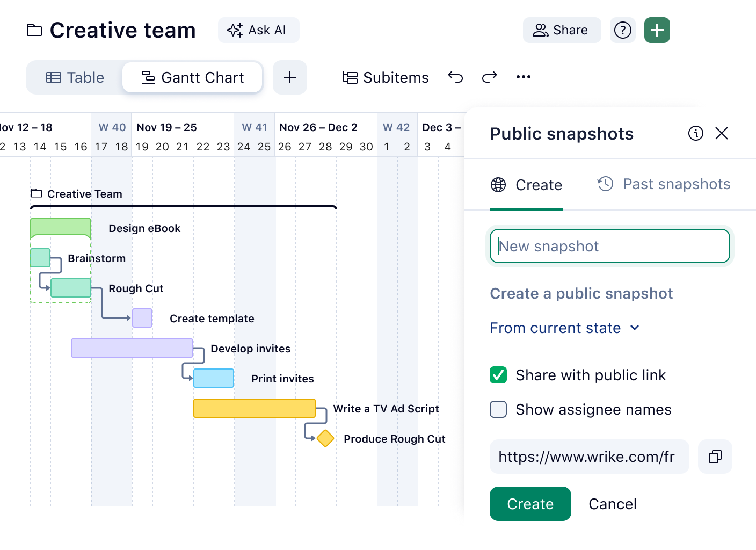Enable Show assignee names checkbox
Screen dimensions: 756x550
(498, 409)
